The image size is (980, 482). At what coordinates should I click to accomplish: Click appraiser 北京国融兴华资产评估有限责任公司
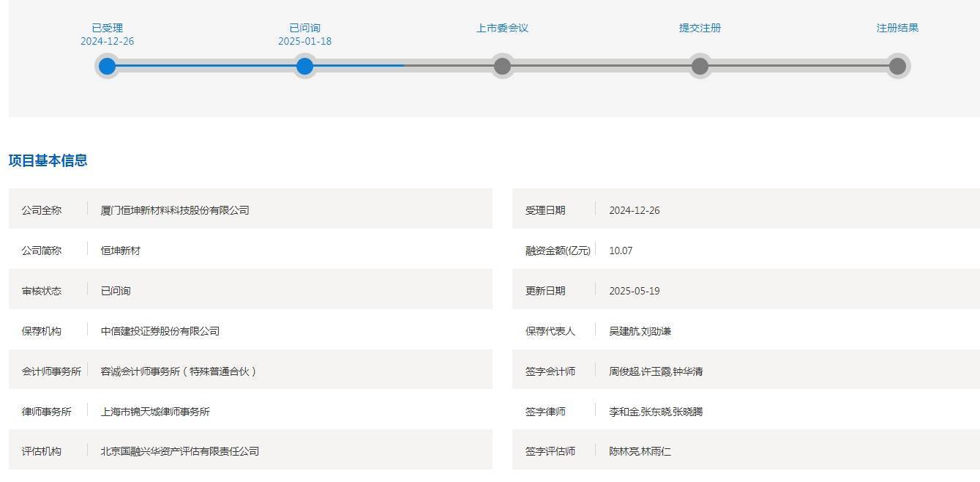tap(180, 451)
